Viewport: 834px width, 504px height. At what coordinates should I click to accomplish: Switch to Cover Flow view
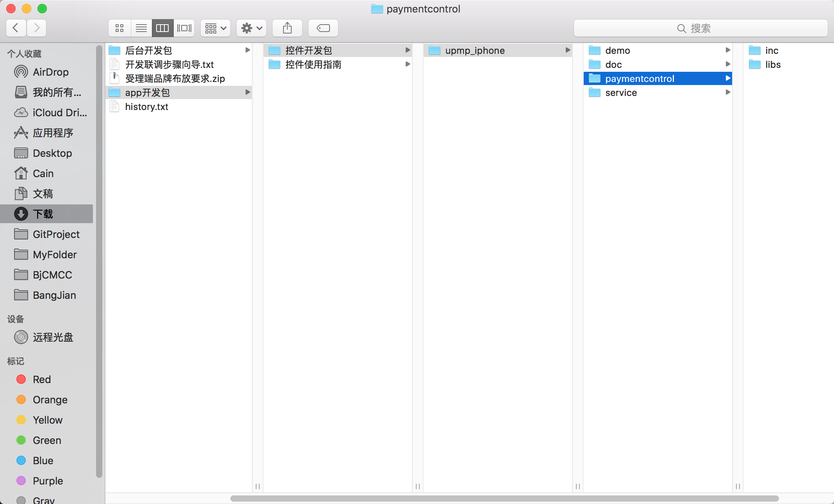pyautogui.click(x=184, y=28)
